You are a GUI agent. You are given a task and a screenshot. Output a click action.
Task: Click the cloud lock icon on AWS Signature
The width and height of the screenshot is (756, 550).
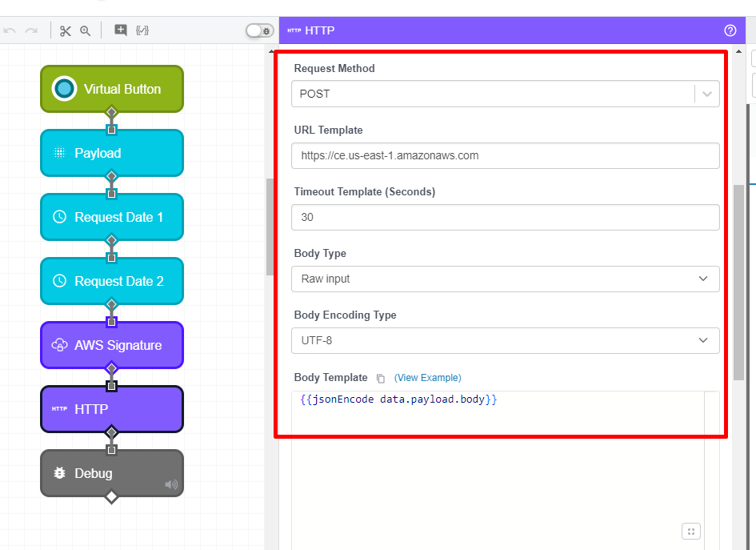point(59,345)
